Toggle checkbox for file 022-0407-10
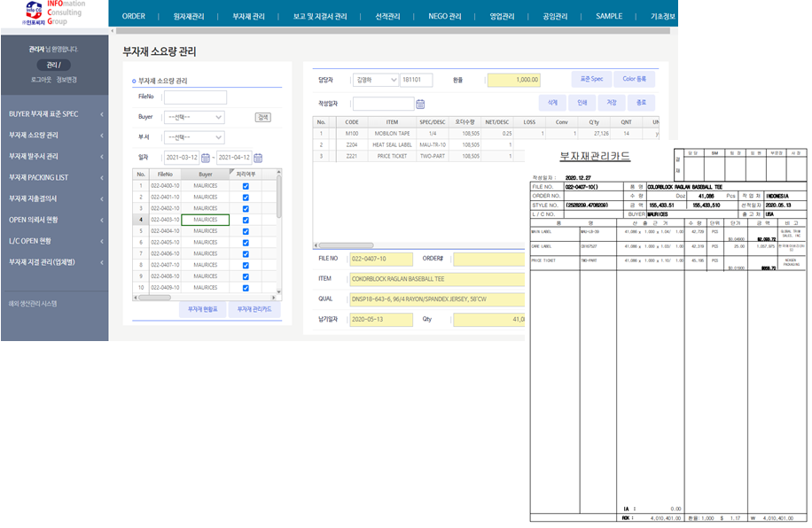Image resolution: width=812 pixels, height=528 pixels. click(x=246, y=265)
